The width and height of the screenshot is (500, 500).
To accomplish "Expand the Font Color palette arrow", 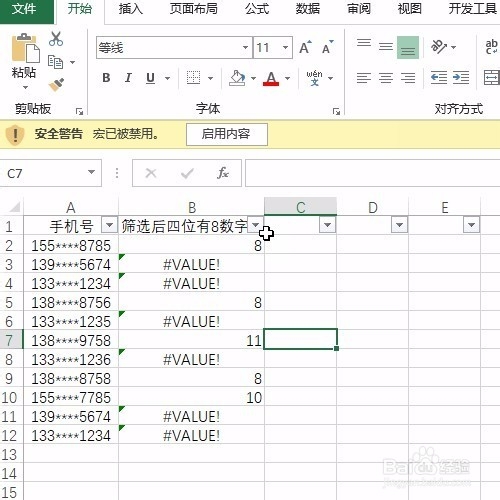I will click(x=287, y=78).
